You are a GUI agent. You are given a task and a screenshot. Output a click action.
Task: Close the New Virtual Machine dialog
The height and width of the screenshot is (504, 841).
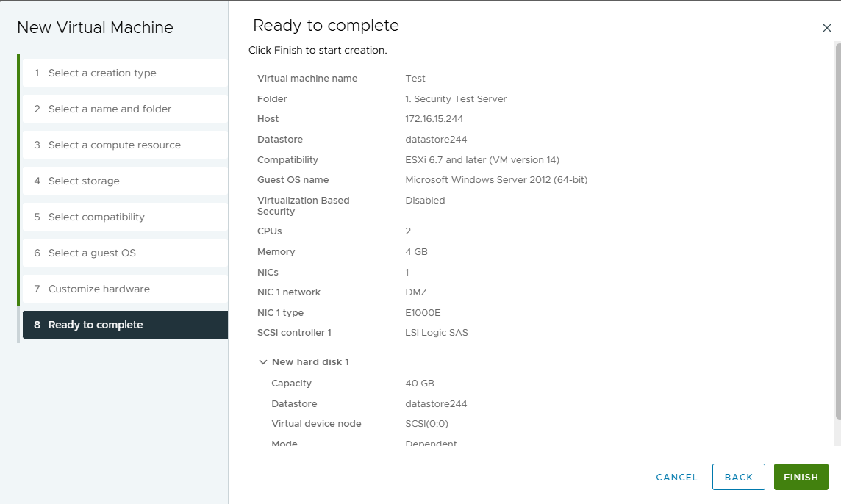826,29
